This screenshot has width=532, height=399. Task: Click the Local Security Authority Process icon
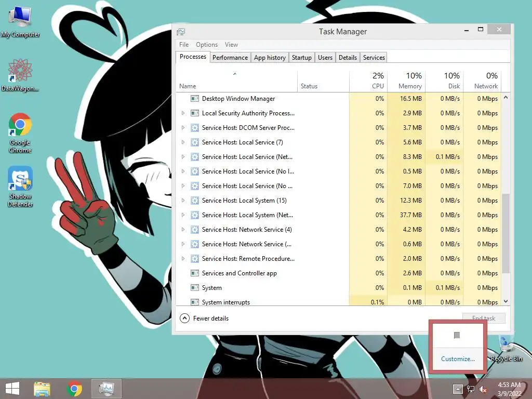195,113
